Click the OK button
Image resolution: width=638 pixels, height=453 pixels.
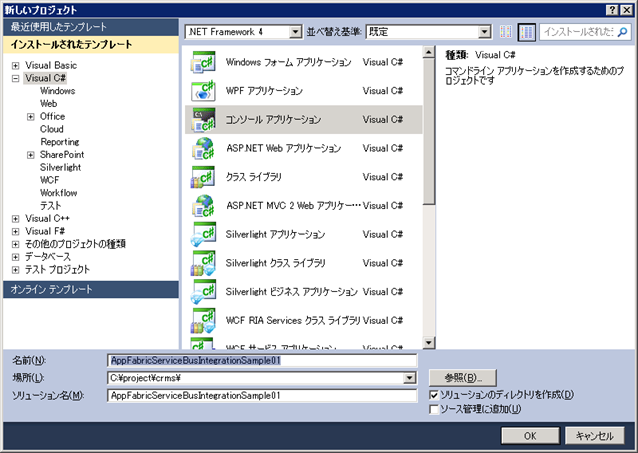tap(530, 436)
